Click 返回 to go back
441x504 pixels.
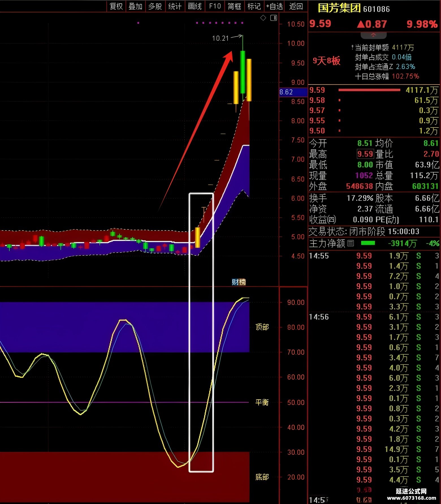point(296,6)
